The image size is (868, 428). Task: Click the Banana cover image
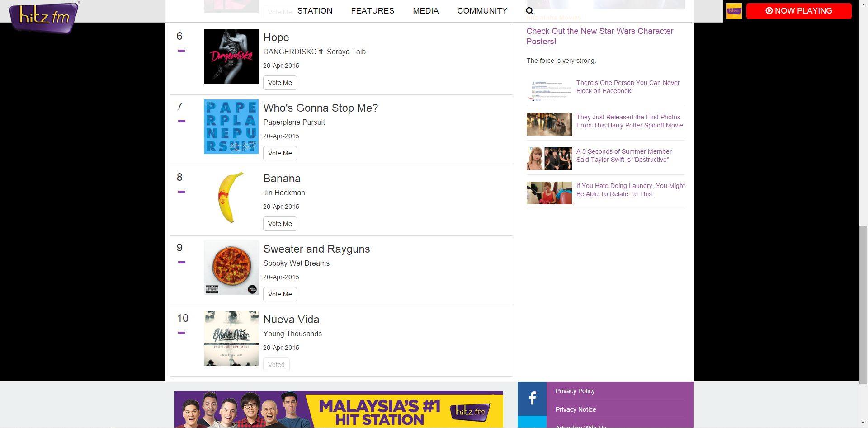[231, 197]
